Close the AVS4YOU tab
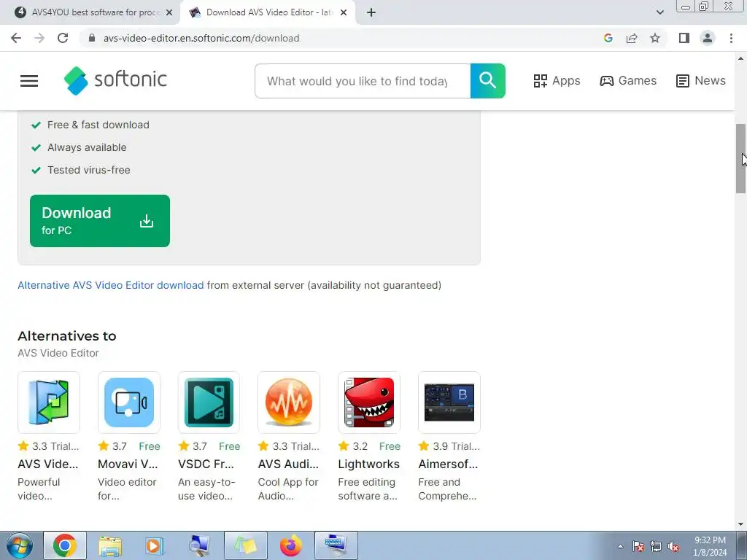This screenshot has height=560, width=747. [169, 12]
